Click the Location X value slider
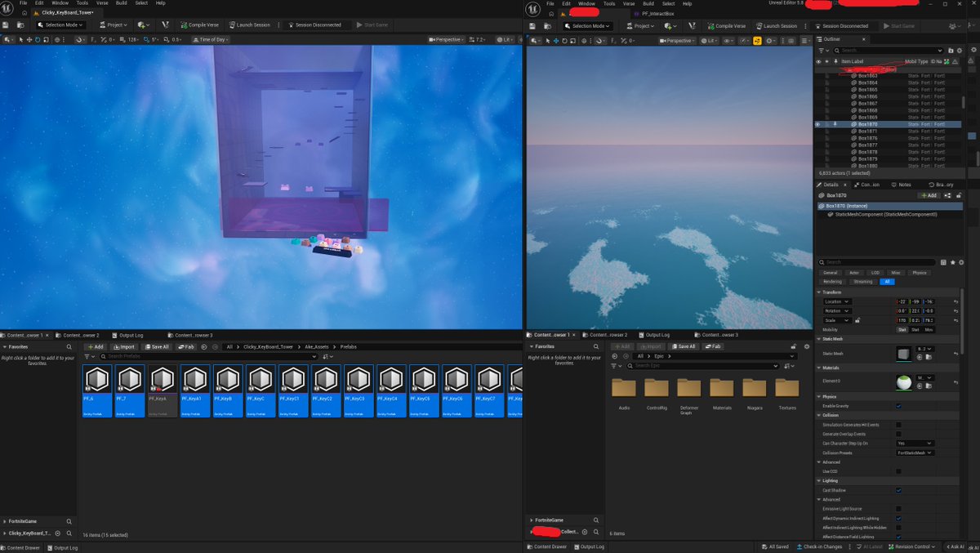 click(902, 301)
